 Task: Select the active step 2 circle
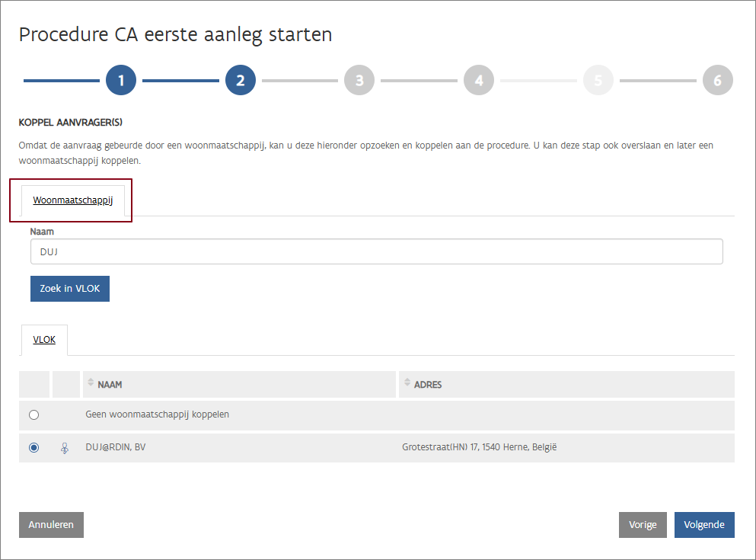(240, 80)
